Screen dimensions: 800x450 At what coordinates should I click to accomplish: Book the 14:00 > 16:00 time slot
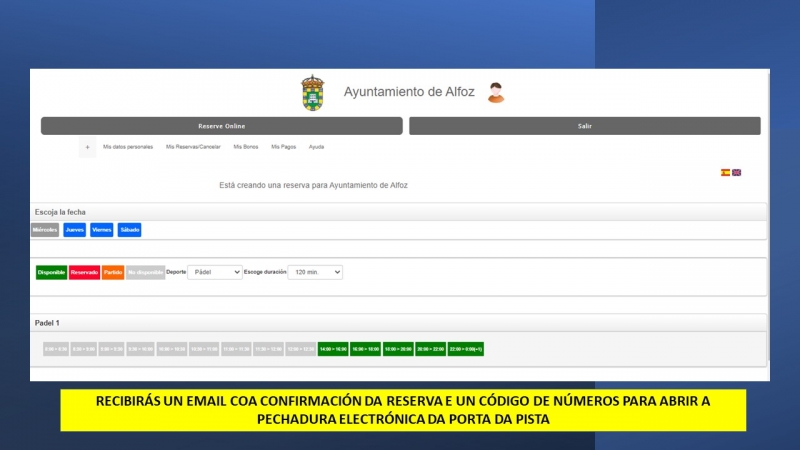(332, 349)
